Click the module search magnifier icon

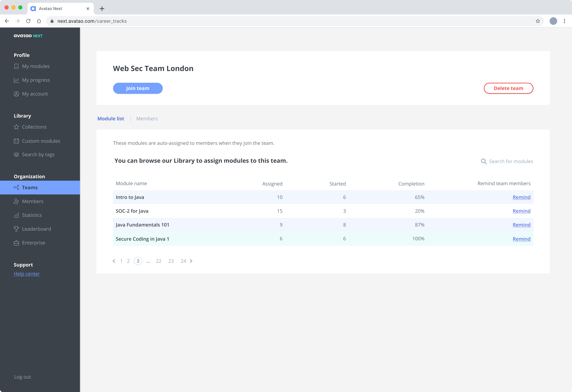[x=484, y=161]
